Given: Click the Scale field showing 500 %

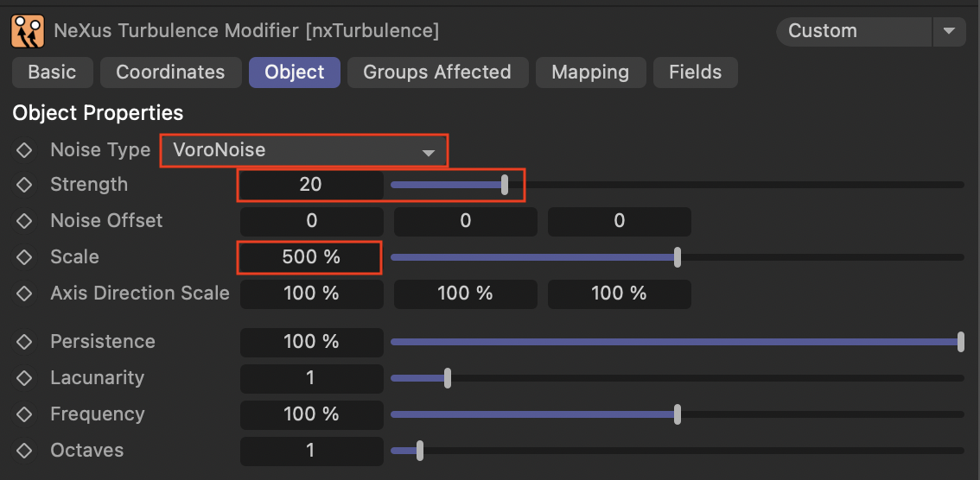Looking at the screenshot, I should point(311,257).
